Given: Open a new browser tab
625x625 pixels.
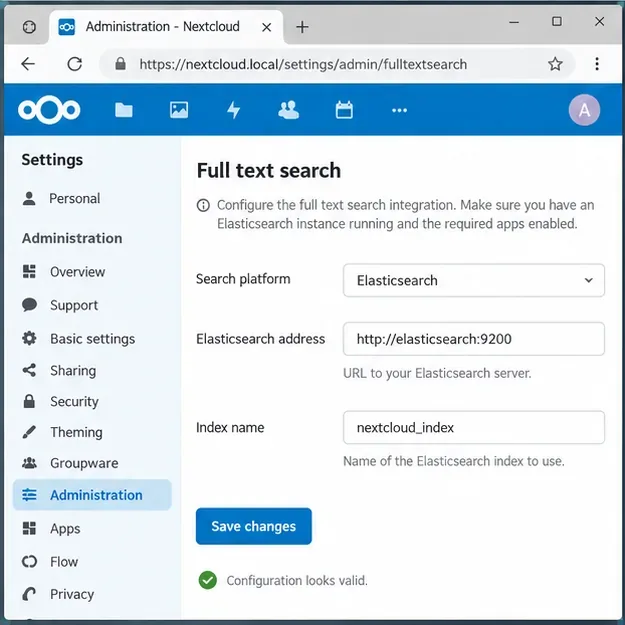Looking at the screenshot, I should coord(302,27).
